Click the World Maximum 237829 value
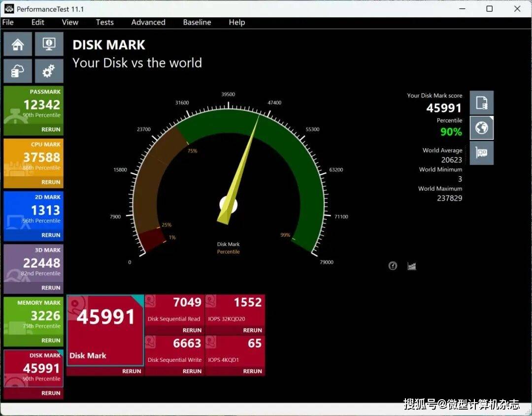The height and width of the screenshot is (416, 532). tap(450, 198)
